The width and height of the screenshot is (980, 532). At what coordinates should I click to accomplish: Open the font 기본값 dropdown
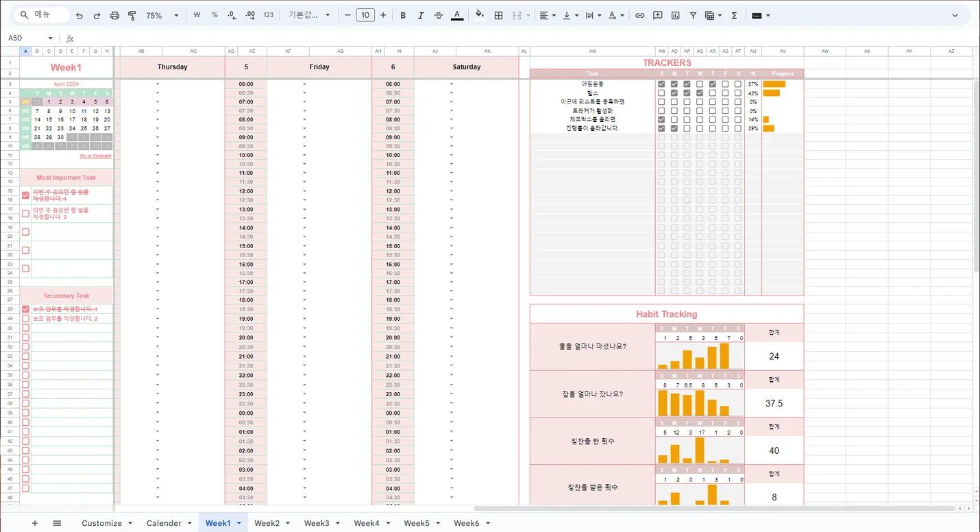(309, 15)
